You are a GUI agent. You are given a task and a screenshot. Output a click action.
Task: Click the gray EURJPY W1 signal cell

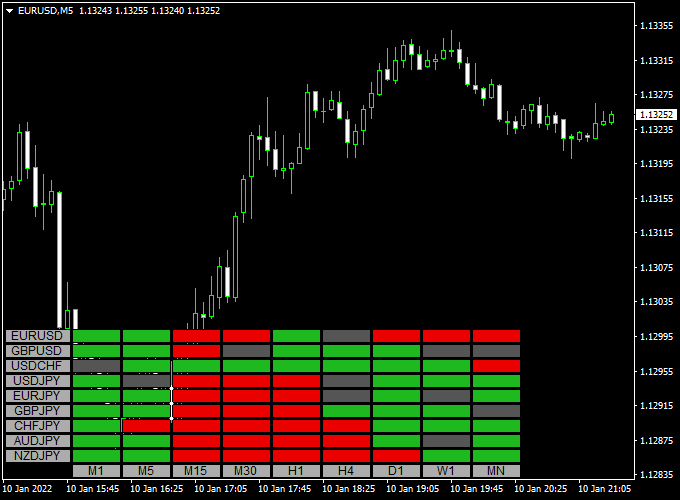point(447,396)
